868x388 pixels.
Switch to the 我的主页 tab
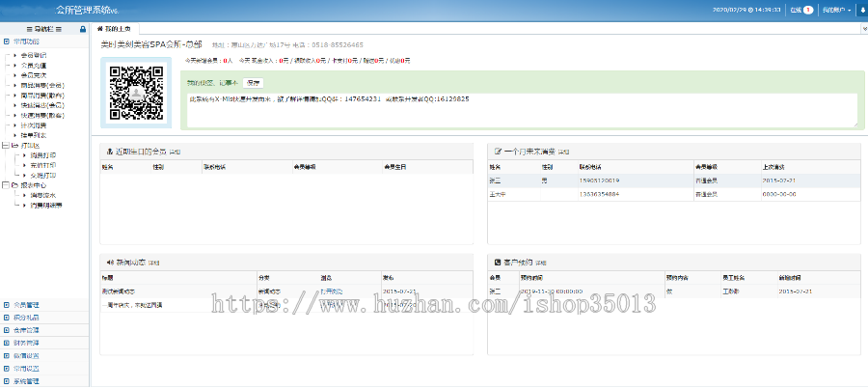point(115,28)
